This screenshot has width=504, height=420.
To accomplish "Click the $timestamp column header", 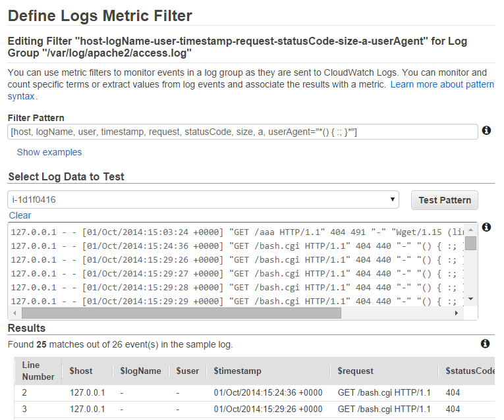I will [237, 371].
